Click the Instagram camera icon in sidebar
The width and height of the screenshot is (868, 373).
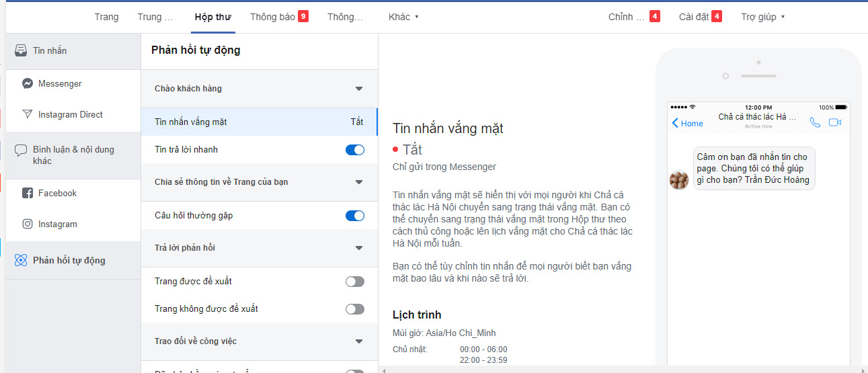pos(28,224)
